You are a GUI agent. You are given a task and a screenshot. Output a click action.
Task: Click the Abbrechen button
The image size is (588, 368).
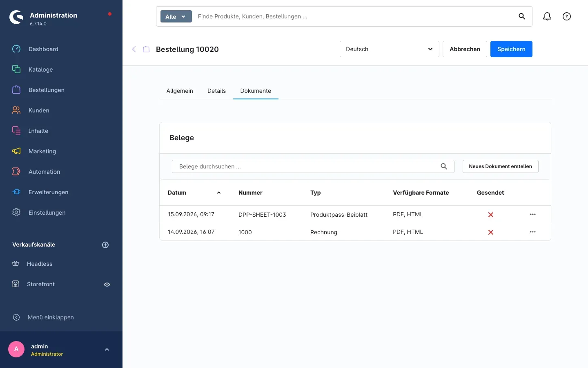pos(465,49)
